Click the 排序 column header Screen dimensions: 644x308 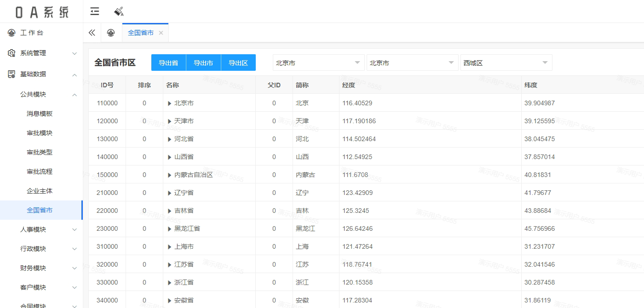[144, 85]
